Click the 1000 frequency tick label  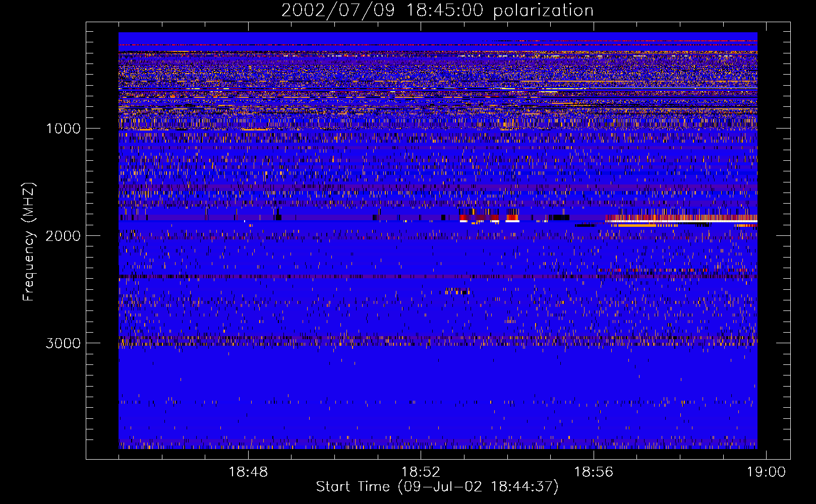coord(63,129)
